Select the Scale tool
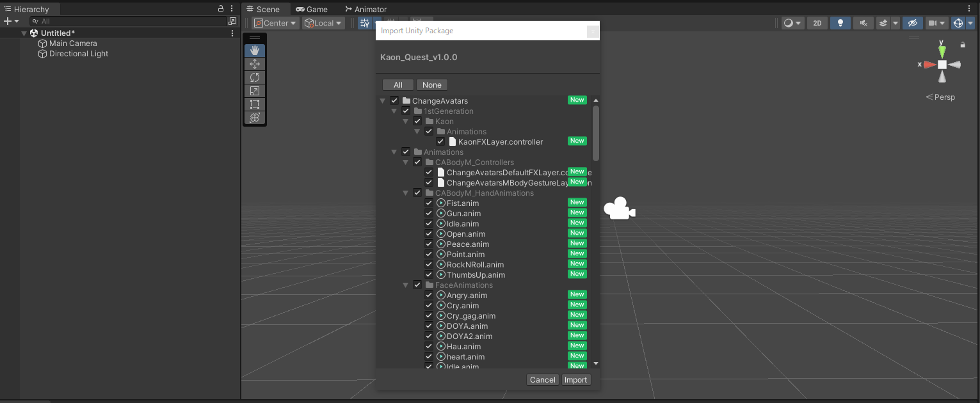 [255, 91]
